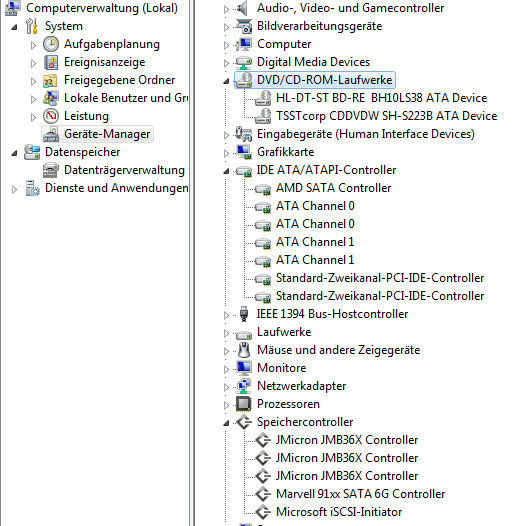
Task: Click the Datenspeicher icon
Action: 32,152
